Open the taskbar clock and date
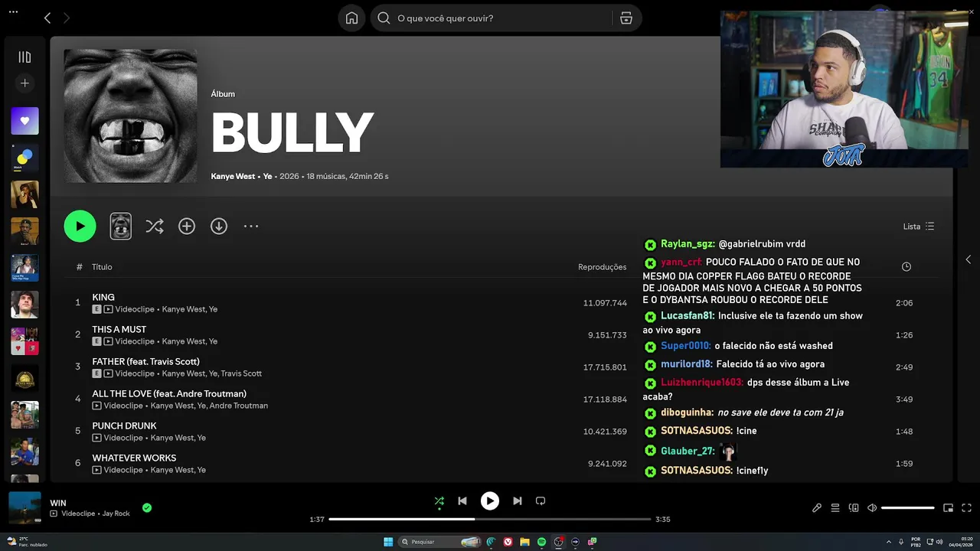 point(960,542)
